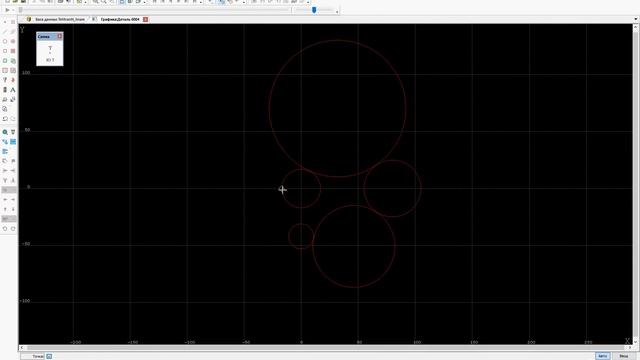Viewport: 640px width, 360px height.
Task: Click the small icon next to Точка in the status bar
Action: click(49, 356)
